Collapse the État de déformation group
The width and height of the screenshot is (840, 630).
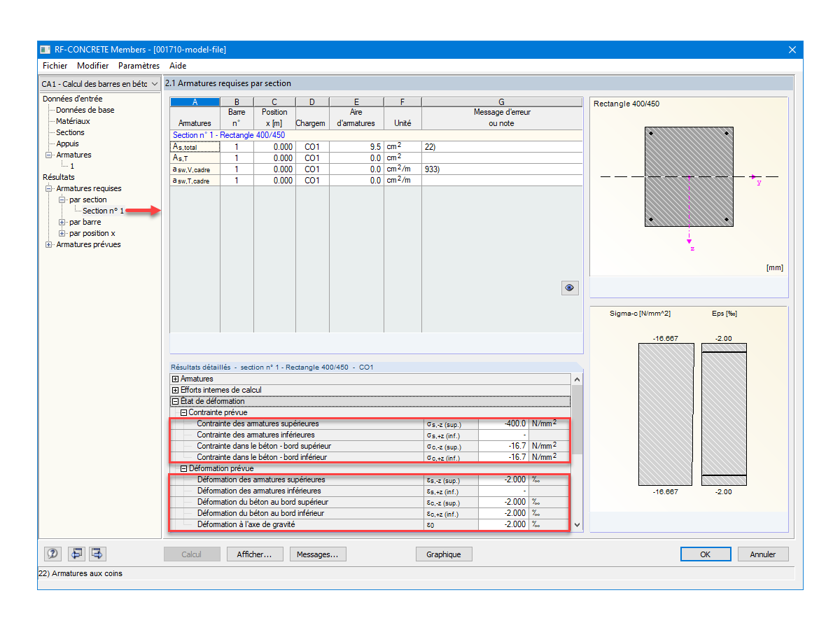coord(176,401)
